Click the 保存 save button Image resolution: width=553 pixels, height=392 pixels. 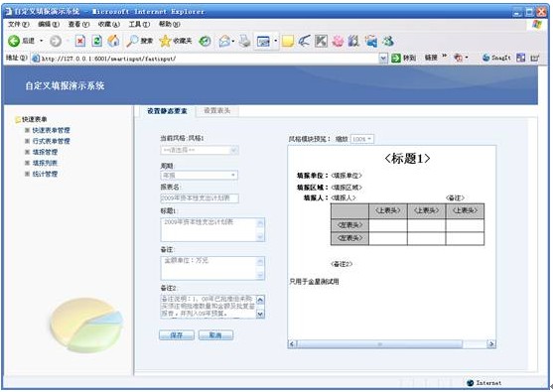pos(177,334)
